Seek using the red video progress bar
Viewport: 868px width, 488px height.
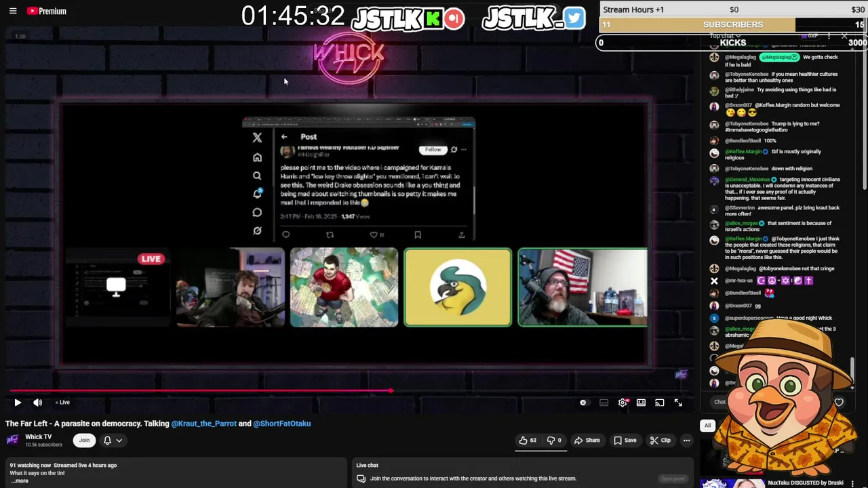coord(201,391)
